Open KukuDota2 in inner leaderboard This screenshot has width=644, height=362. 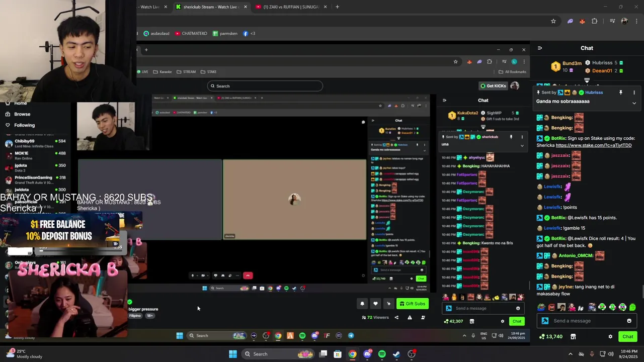click(467, 113)
